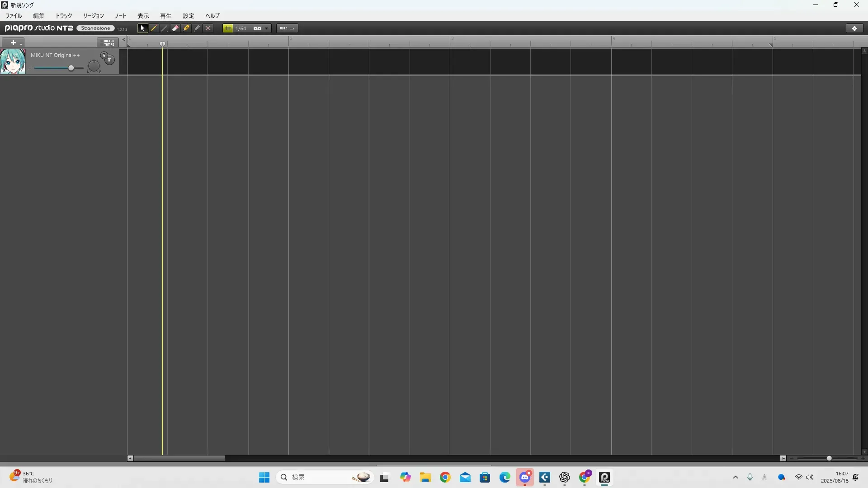Image resolution: width=868 pixels, height=488 pixels.
Task: Solo the MIKU NT Original++ track
Action: click(104, 56)
